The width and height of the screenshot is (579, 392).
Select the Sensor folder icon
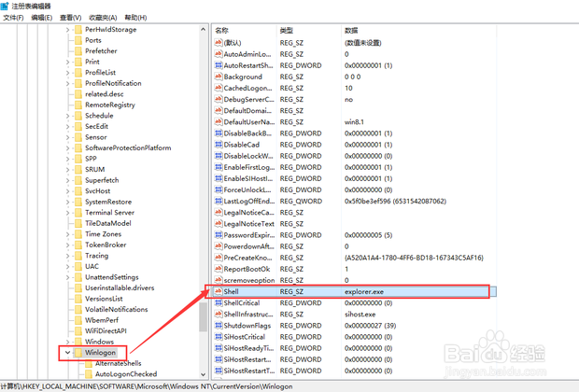78,137
